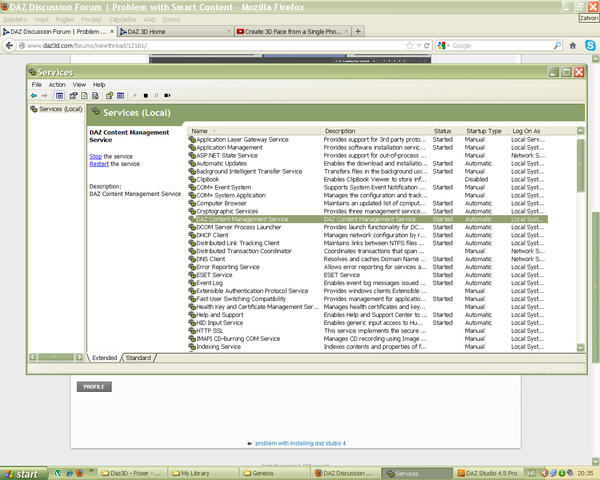
Task: Click the Restart the service link
Action: coord(99,164)
